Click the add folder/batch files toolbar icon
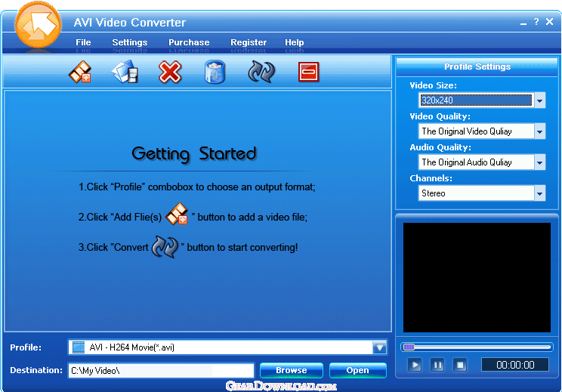The height and width of the screenshot is (392, 562). tap(125, 72)
